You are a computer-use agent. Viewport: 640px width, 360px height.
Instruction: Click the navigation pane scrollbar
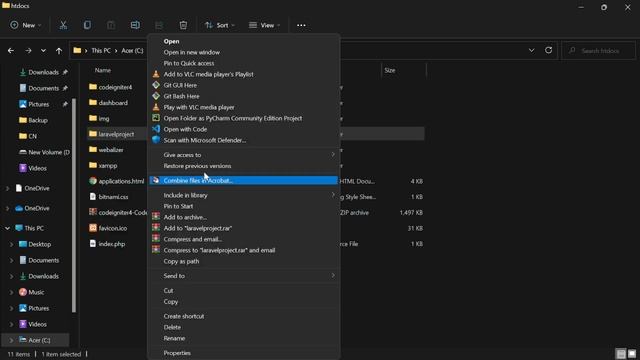pyautogui.click(x=74, y=205)
